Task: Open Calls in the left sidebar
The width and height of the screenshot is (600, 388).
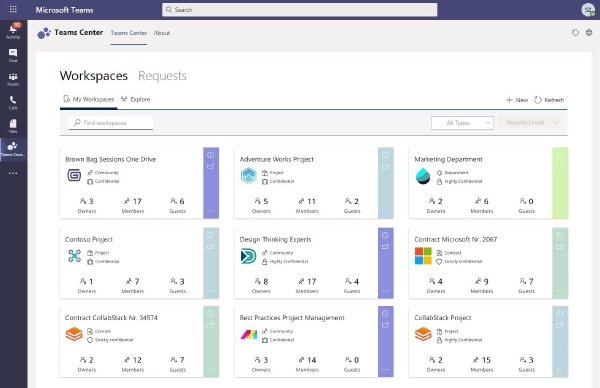Action: (x=13, y=103)
